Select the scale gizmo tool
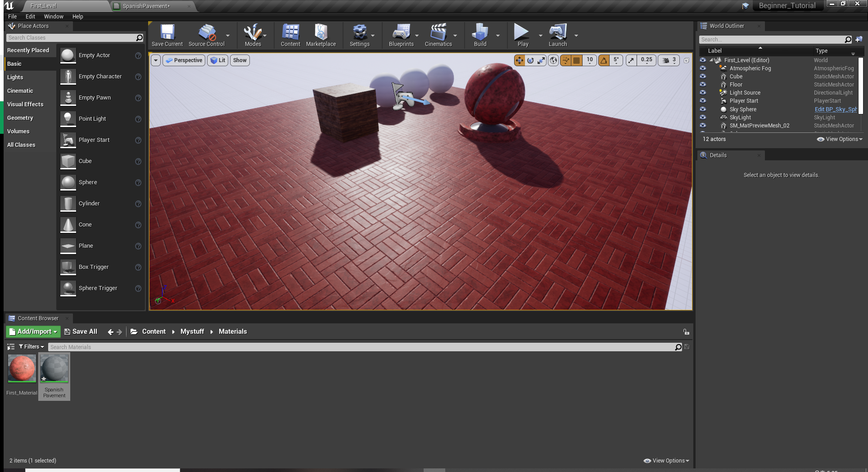The image size is (868, 472). [x=541, y=60]
